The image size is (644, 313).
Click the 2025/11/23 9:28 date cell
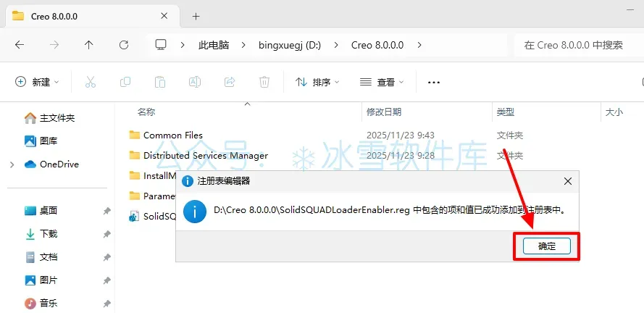[401, 156]
